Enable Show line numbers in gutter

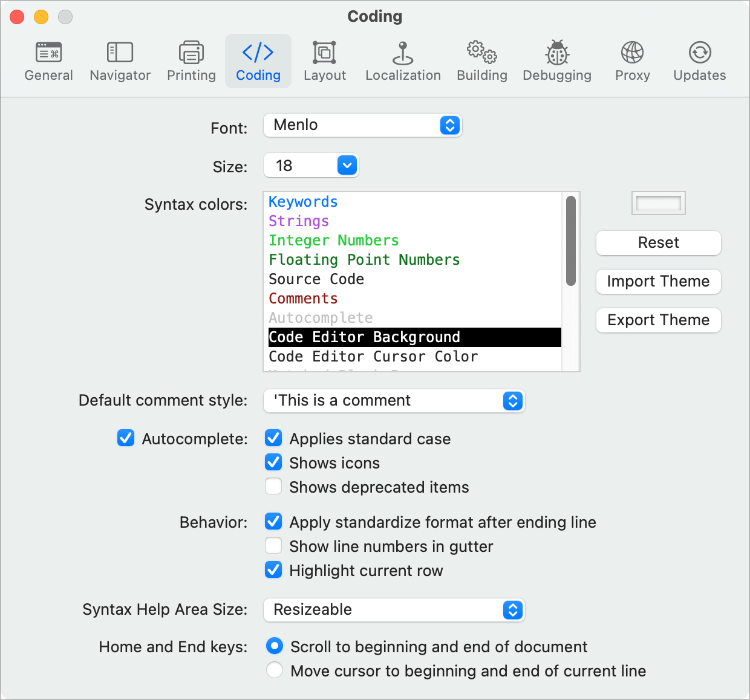click(273, 545)
